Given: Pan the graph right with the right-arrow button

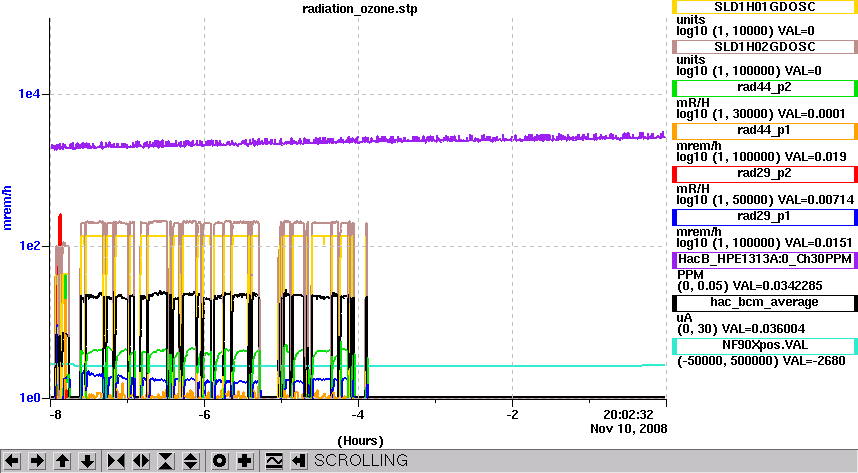Looking at the screenshot, I should [x=37, y=461].
